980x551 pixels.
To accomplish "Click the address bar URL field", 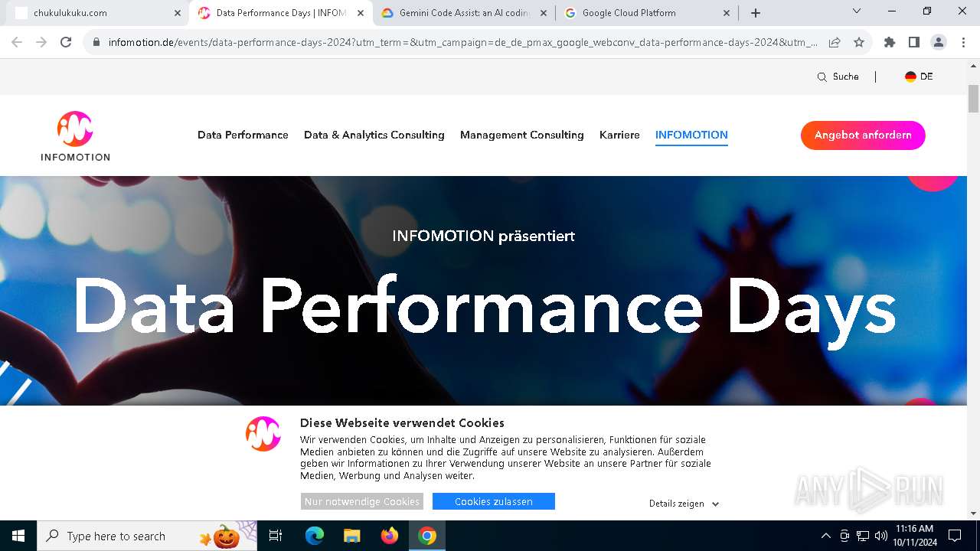I will point(462,42).
